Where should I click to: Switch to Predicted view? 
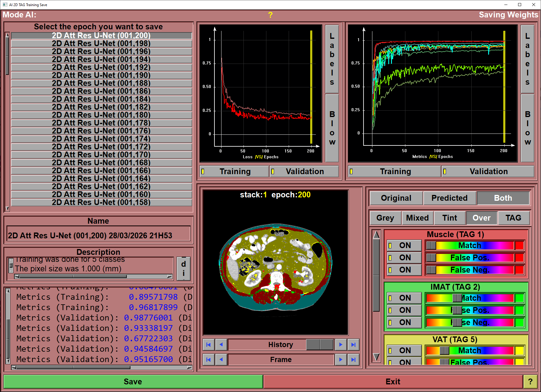[449, 198]
